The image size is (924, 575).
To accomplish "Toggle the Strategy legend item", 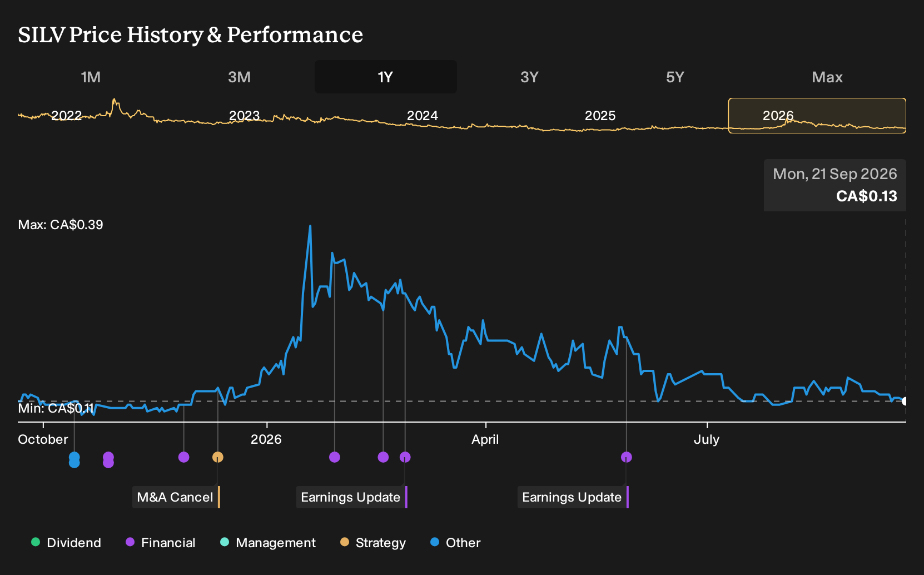I will (373, 543).
